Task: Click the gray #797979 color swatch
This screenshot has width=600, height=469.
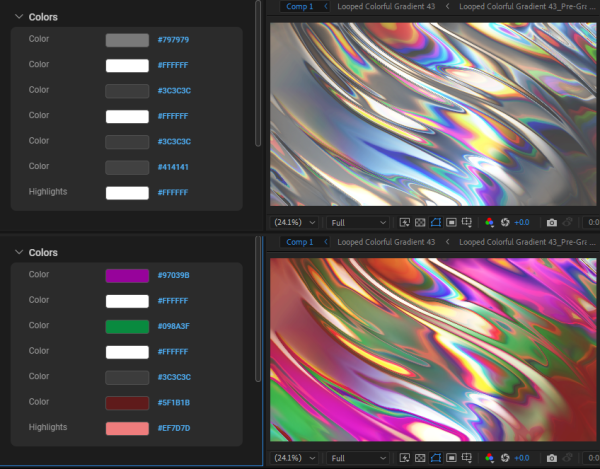Action: 127,40
